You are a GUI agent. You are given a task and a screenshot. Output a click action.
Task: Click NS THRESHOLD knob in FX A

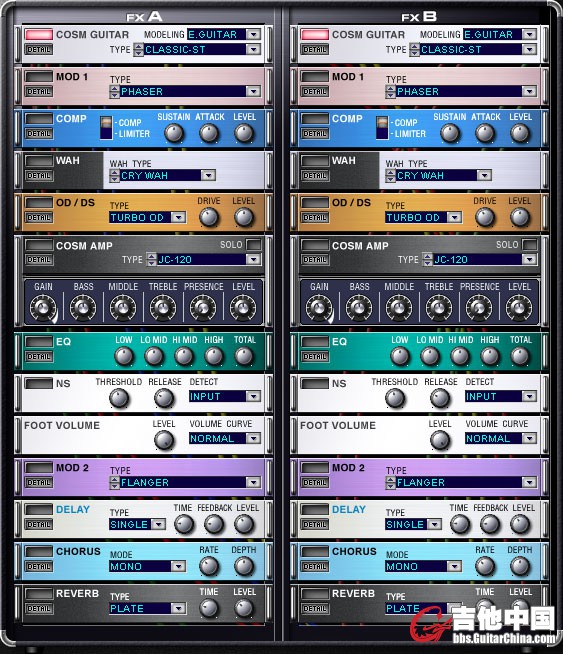coord(119,398)
